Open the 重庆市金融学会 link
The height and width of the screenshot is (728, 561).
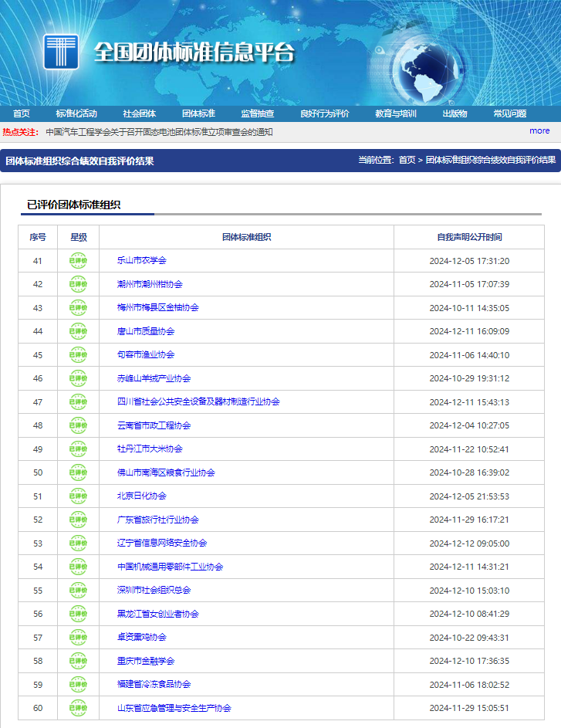coord(146,661)
